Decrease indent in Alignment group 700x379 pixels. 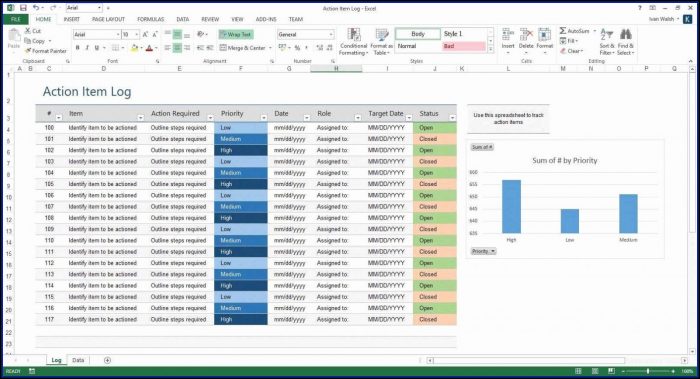tap(200, 47)
